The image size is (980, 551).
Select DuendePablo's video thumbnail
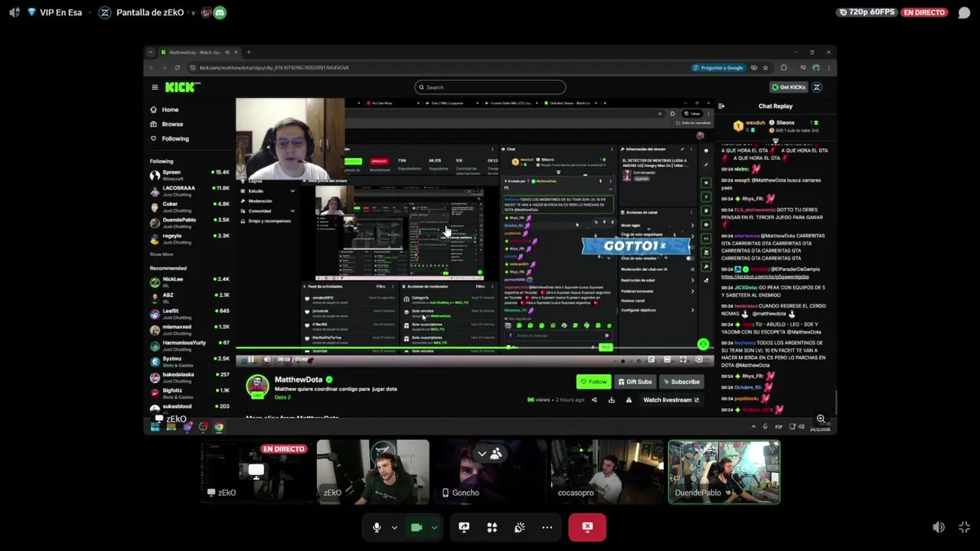(x=724, y=471)
